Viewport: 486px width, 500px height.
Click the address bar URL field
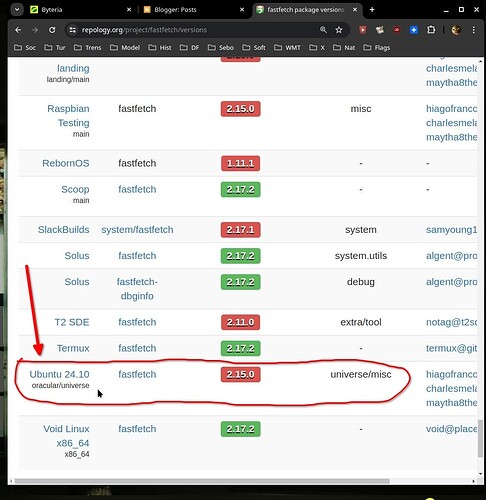197,30
